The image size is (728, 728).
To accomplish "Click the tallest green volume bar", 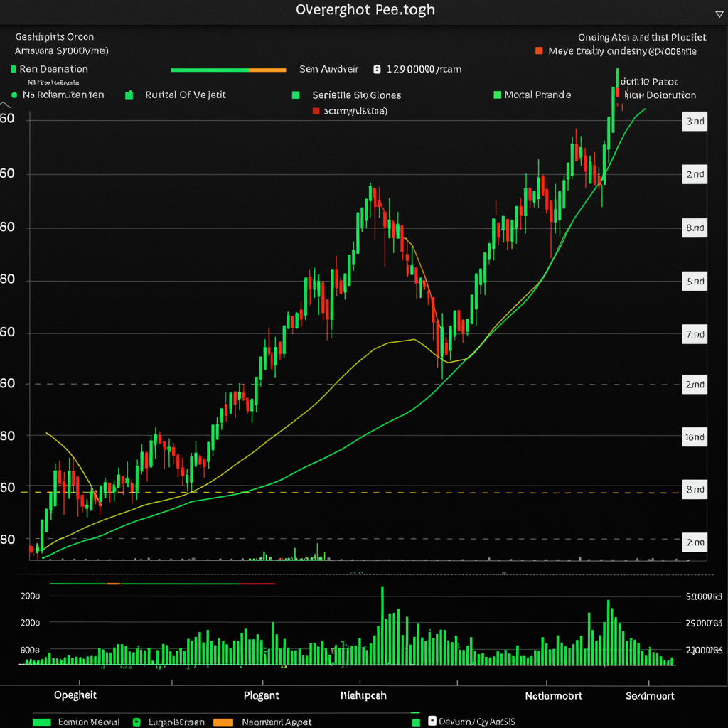I will (382, 626).
